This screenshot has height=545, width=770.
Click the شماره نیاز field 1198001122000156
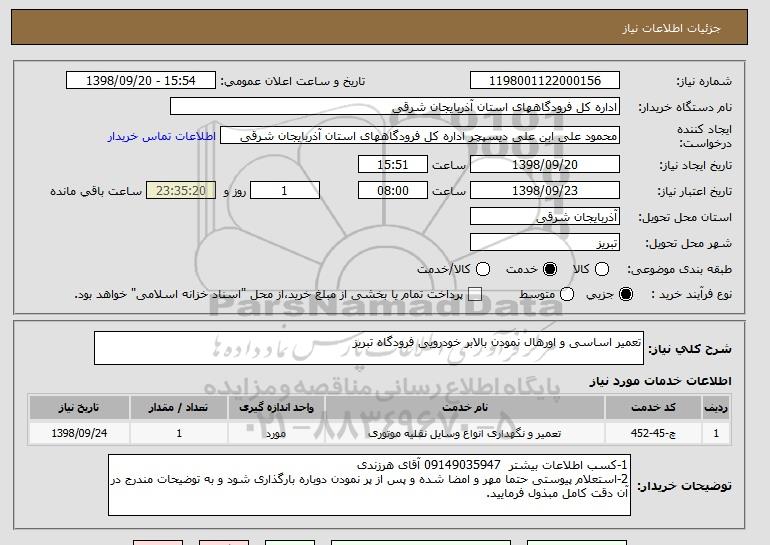click(x=545, y=81)
